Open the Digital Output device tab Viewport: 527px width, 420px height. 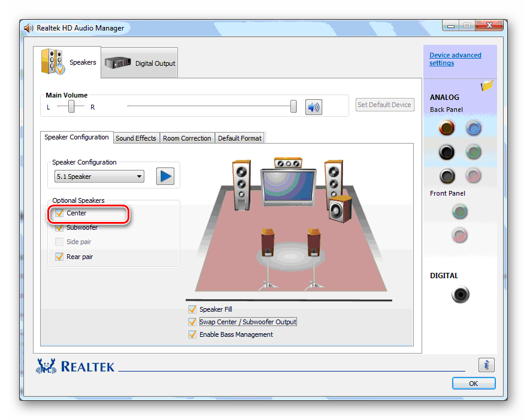coord(140,63)
